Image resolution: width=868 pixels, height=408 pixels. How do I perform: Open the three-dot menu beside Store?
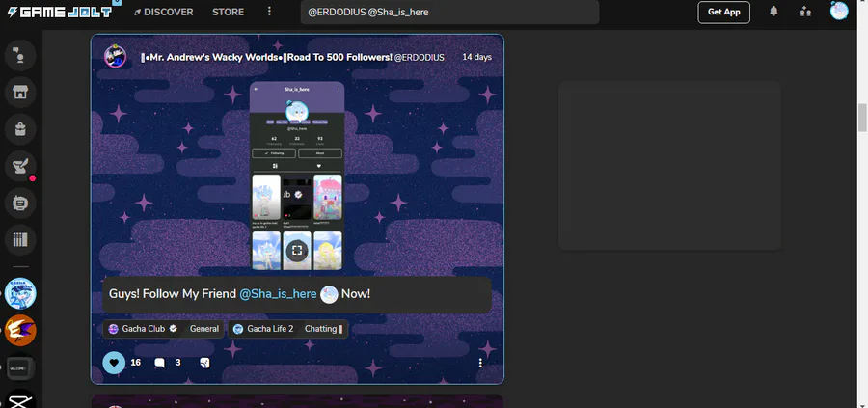(x=269, y=12)
